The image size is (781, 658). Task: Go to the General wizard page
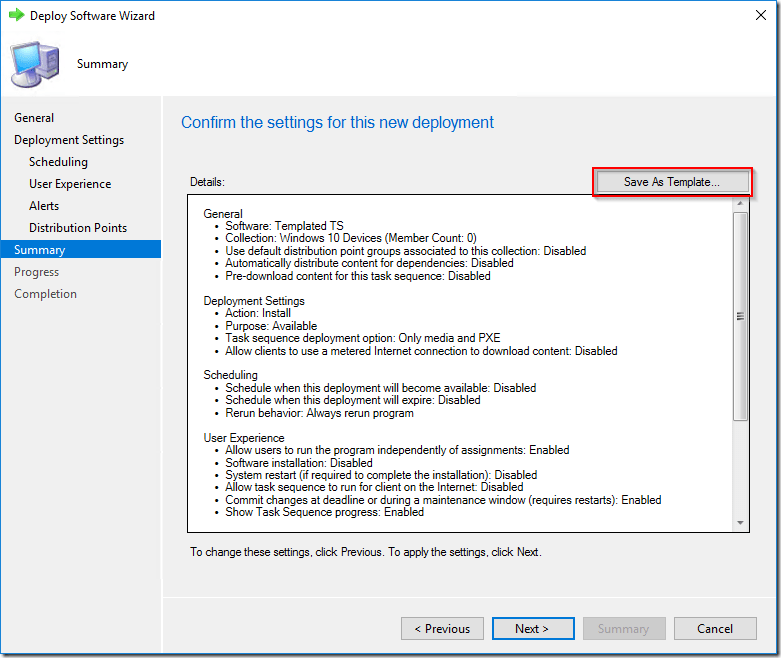34,118
